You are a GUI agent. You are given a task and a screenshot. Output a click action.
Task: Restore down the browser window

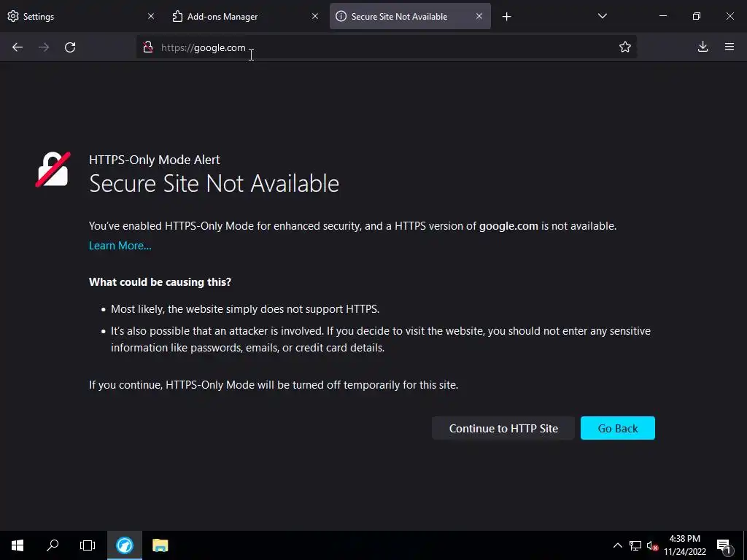click(697, 16)
